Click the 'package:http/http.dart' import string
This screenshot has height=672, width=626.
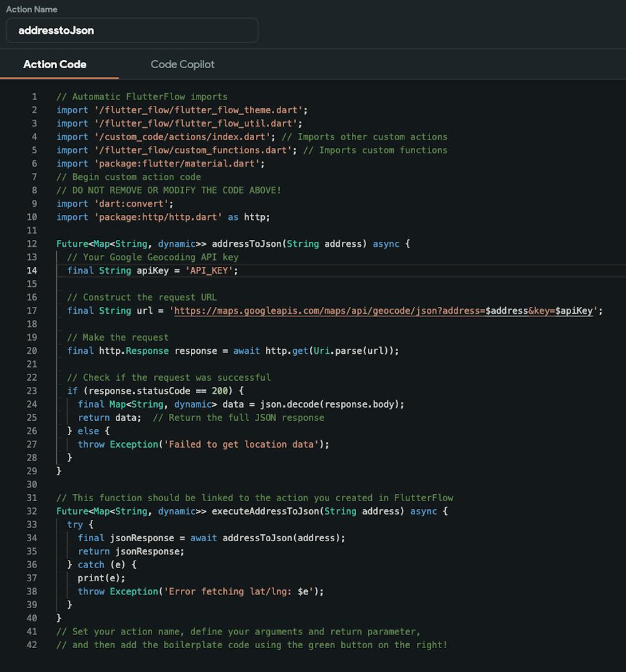(x=158, y=217)
